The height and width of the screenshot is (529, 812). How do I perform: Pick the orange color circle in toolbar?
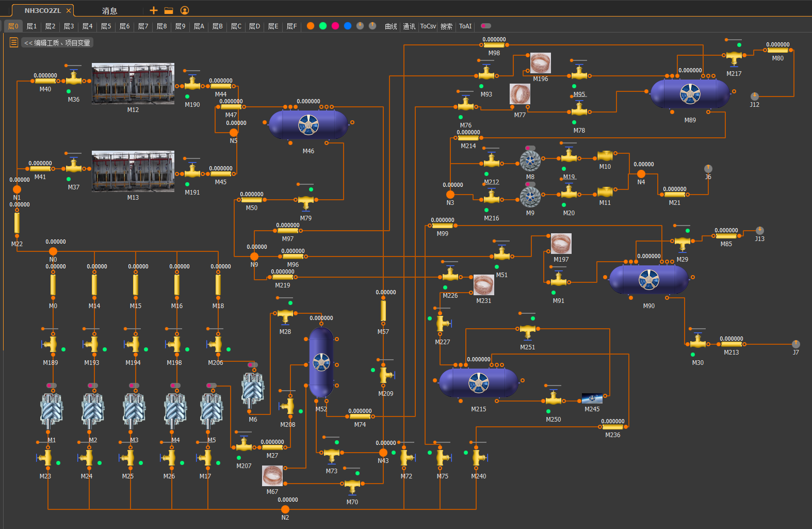point(311,26)
